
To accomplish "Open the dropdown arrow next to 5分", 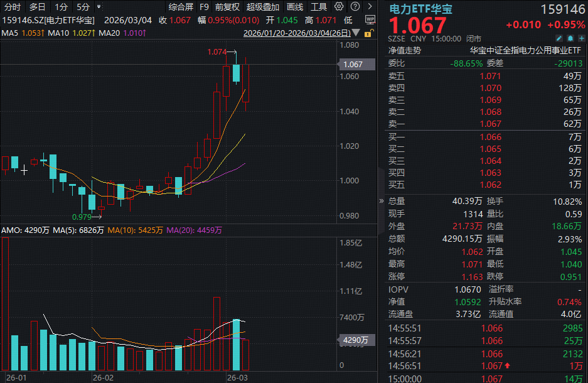I will (100, 8).
